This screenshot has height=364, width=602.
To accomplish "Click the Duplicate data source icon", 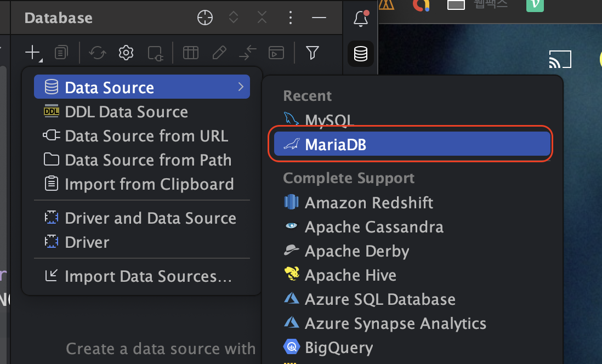I will tap(61, 53).
